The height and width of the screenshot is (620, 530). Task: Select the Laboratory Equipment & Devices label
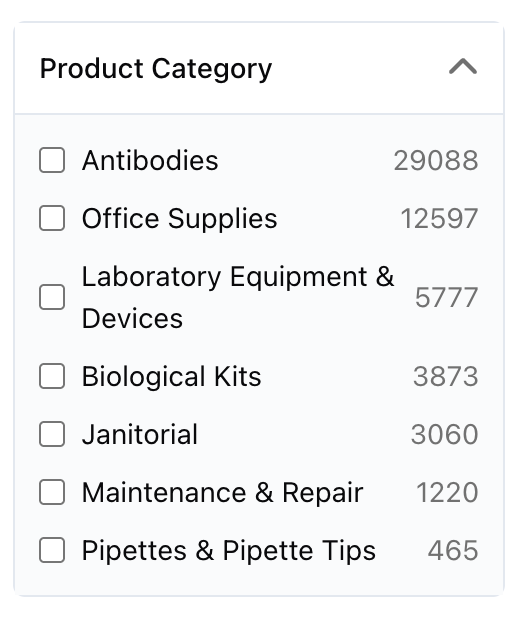pyautogui.click(x=238, y=297)
